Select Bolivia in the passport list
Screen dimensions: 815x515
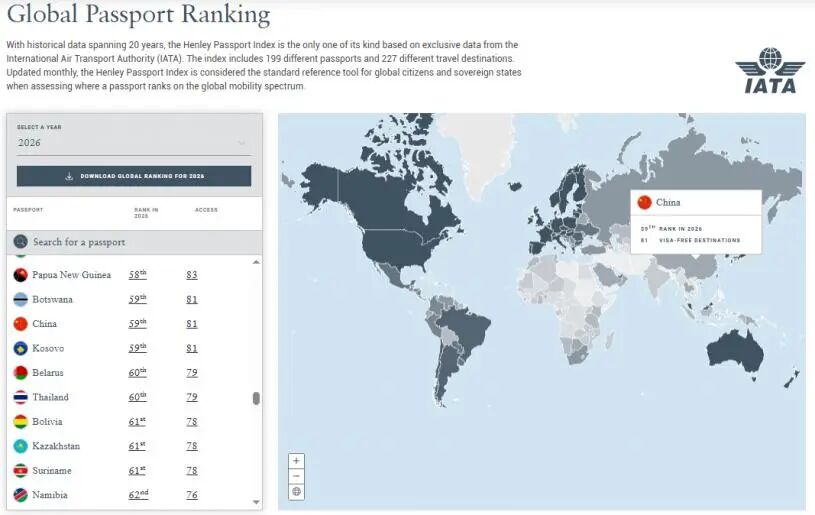[x=47, y=421]
